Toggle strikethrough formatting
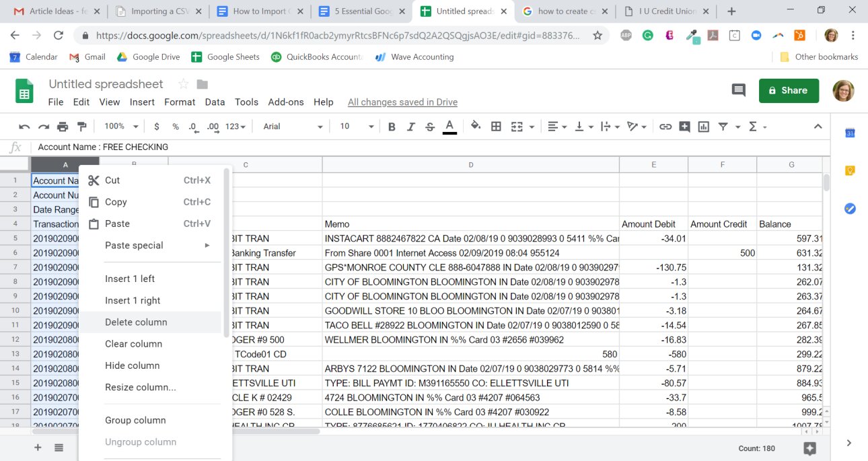 (429, 126)
